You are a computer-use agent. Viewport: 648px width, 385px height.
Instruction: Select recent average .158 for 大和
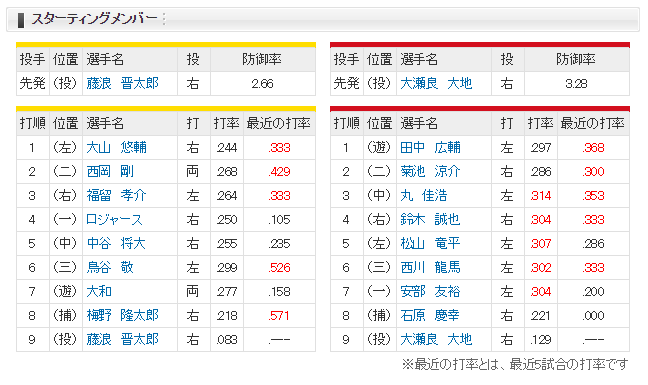tap(279, 292)
